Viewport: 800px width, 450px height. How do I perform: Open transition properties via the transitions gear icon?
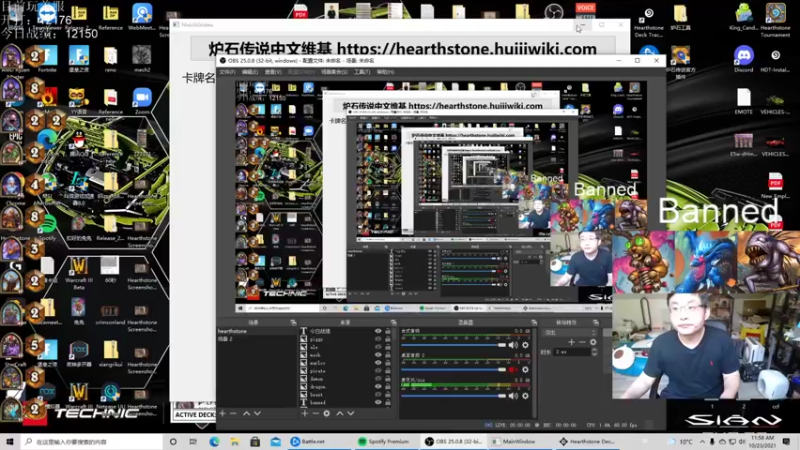pyautogui.click(x=593, y=342)
